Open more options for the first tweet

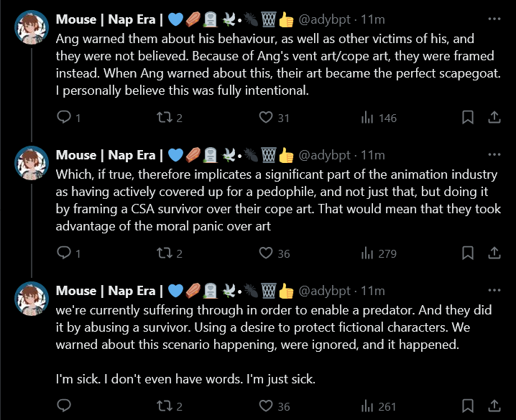[494, 19]
